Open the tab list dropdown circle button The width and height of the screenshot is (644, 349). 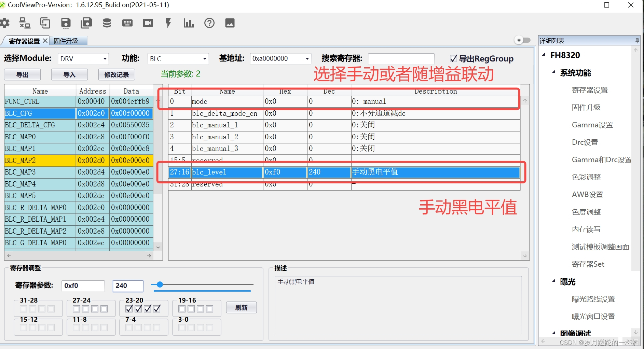[519, 40]
